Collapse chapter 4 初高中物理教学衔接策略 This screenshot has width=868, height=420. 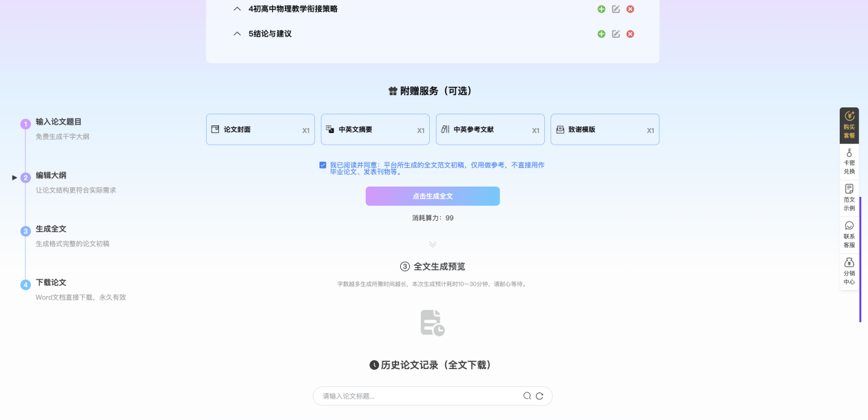pyautogui.click(x=237, y=9)
